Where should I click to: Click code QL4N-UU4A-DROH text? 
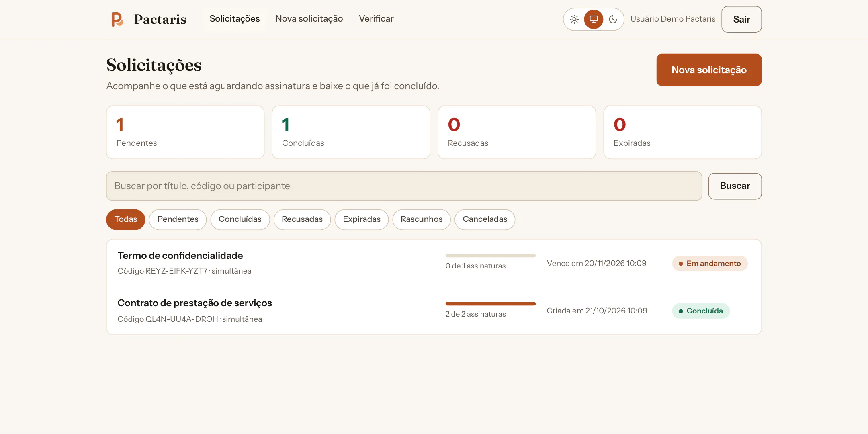pos(182,319)
